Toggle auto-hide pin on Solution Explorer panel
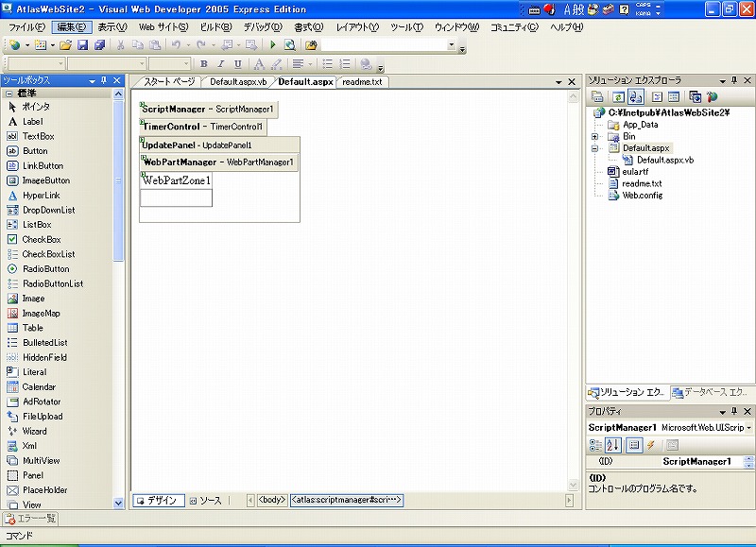Image resolution: width=756 pixels, height=547 pixels. [734, 80]
